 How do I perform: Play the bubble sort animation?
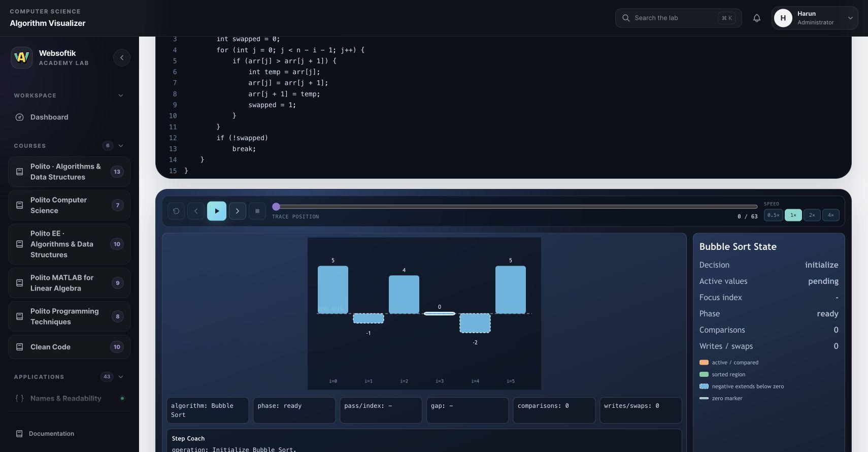coord(217,211)
